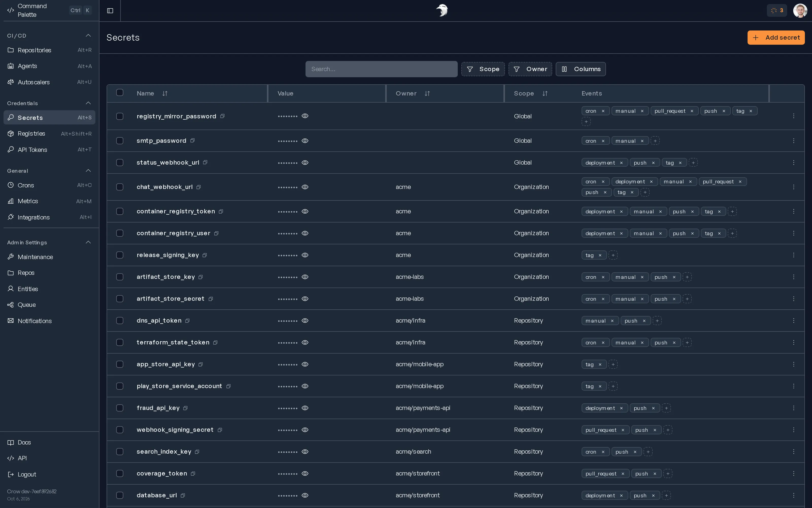Select all secrets with header checkbox
This screenshot has height=508, width=812.
click(120, 92)
